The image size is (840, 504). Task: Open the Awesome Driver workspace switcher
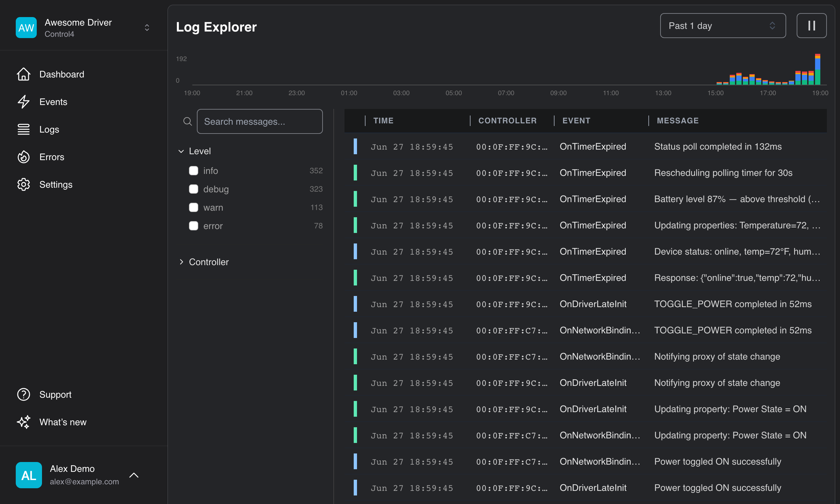pyautogui.click(x=84, y=28)
